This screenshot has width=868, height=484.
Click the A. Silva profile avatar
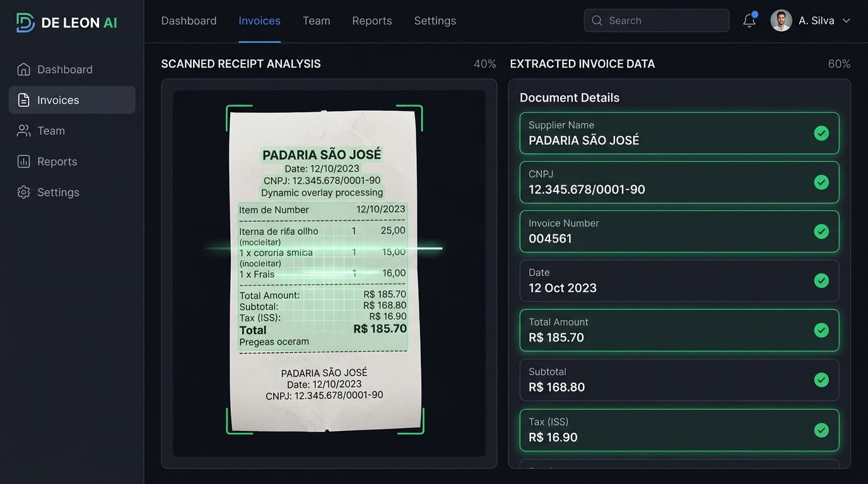pyautogui.click(x=781, y=21)
